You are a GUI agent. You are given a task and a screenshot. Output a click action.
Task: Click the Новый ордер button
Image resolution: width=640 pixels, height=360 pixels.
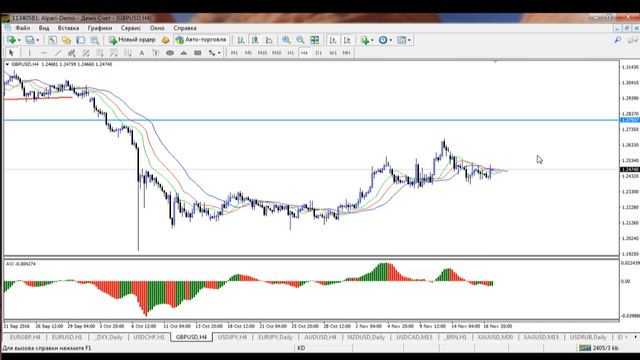tap(132, 40)
